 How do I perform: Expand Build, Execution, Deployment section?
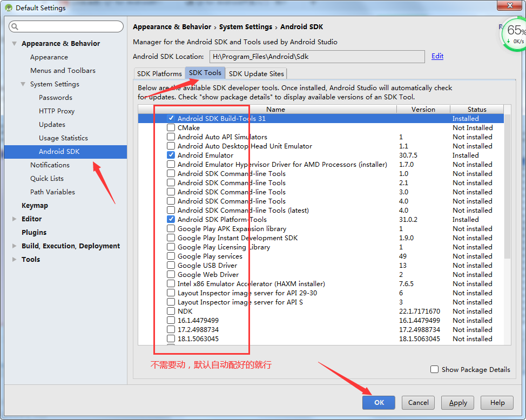14,246
